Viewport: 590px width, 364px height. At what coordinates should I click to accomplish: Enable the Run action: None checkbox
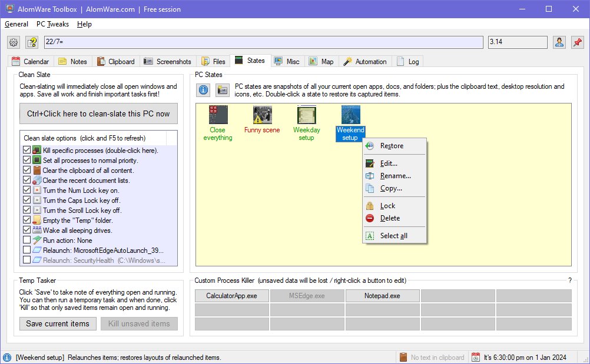(26, 241)
